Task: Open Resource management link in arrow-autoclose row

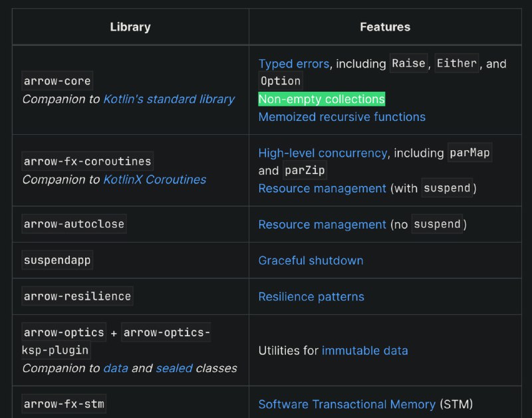Action: click(x=323, y=225)
